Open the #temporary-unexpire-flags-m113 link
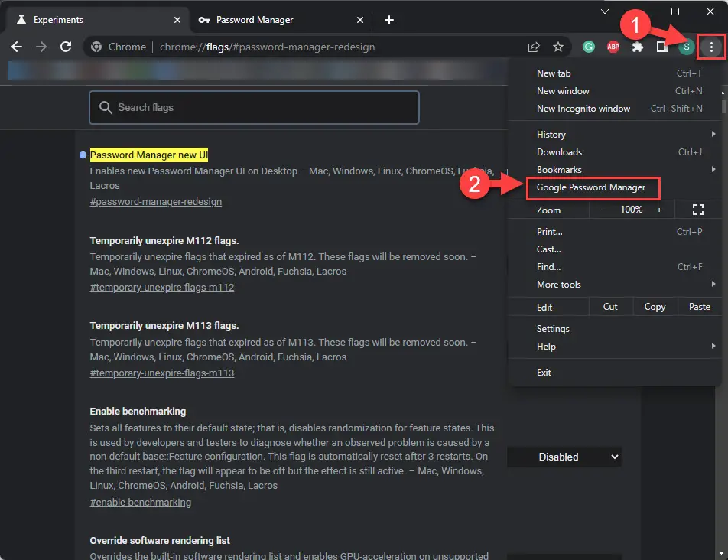728x560 pixels. [161, 373]
